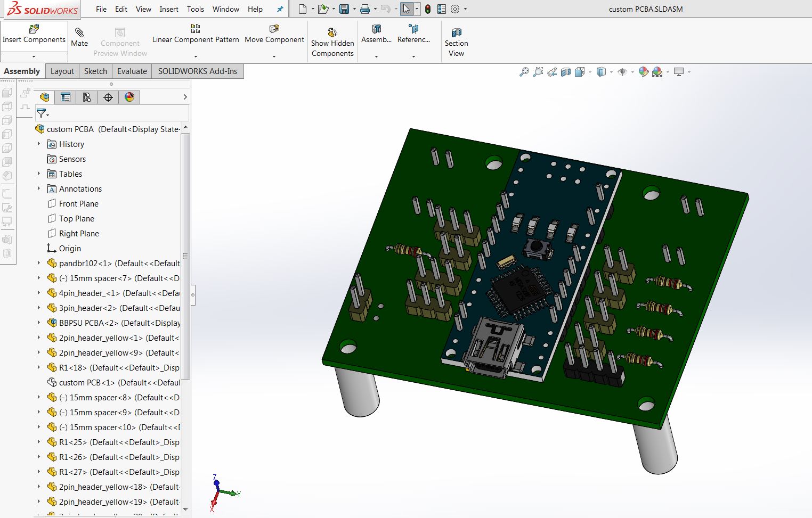Click the Zoom to Fit magnifier icon
812x518 pixels.
[x=524, y=72]
